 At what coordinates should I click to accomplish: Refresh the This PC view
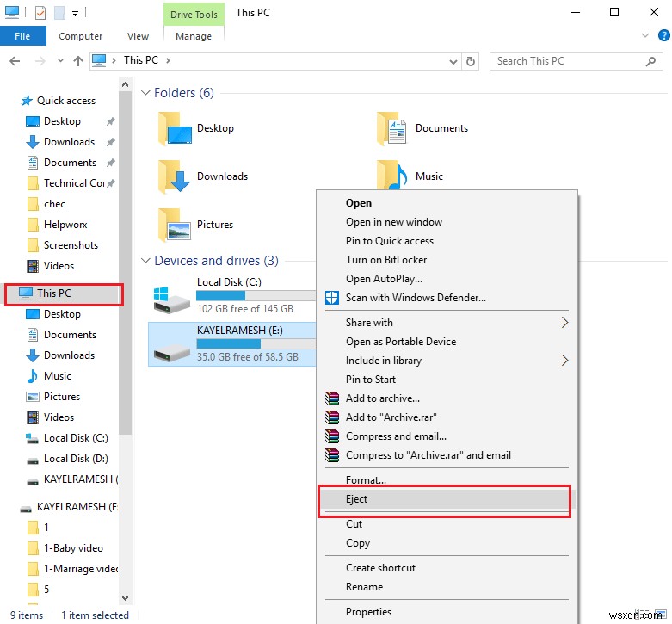470,61
